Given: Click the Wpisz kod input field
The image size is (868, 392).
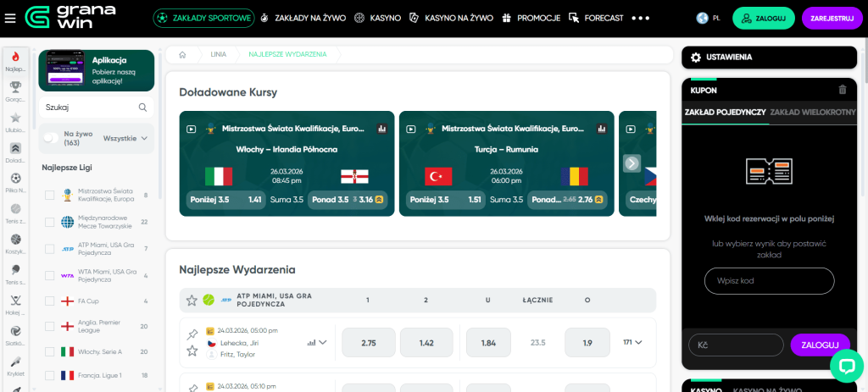Looking at the screenshot, I should pyautogui.click(x=769, y=281).
